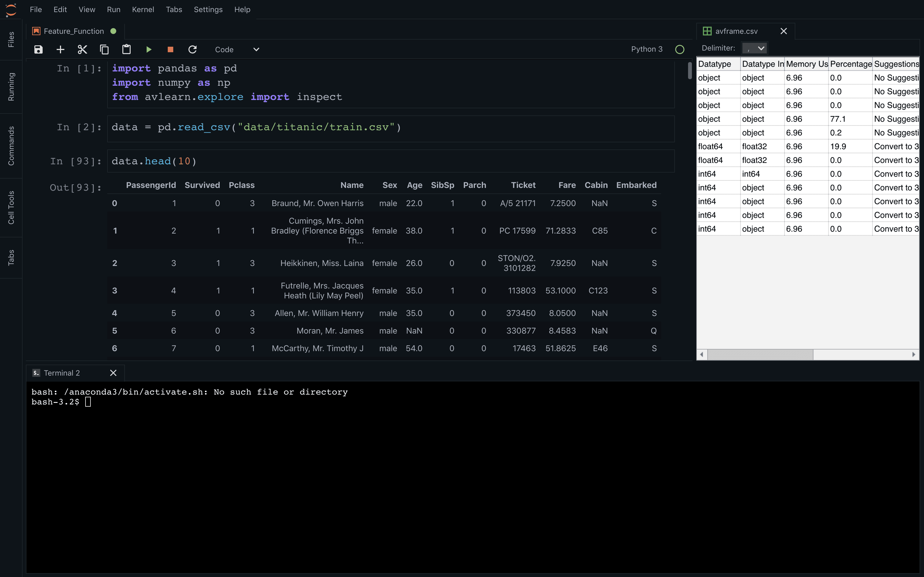Run the selected notebook cell
Image resolution: width=924 pixels, height=577 pixels.
click(x=148, y=49)
